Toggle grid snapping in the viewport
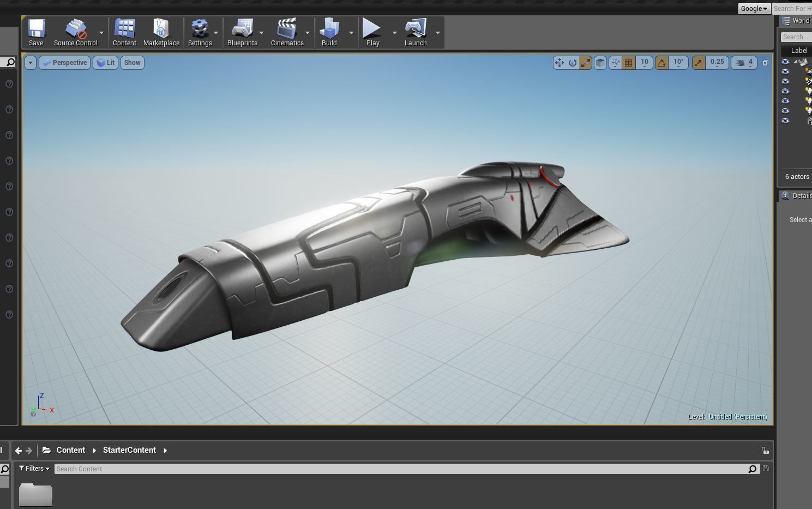The height and width of the screenshot is (509, 812). 628,63
